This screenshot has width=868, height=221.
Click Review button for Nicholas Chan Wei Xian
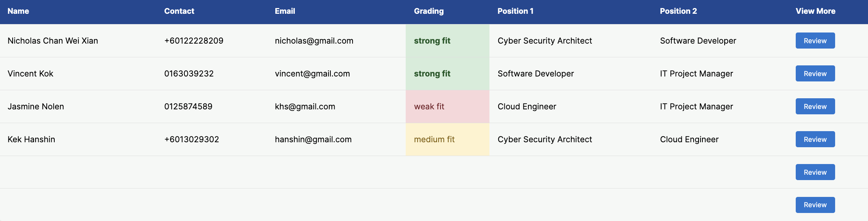(815, 41)
